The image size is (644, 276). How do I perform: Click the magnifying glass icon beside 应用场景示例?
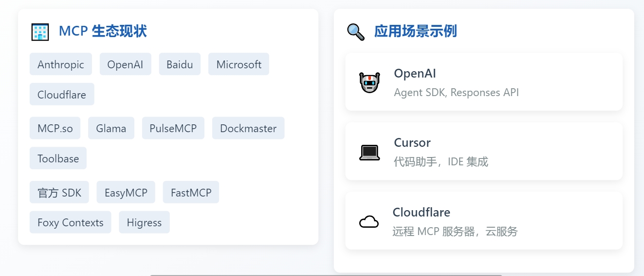tap(355, 32)
